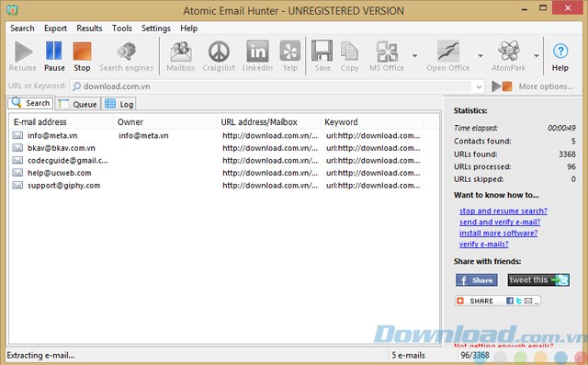Open the Results menu
Image resolution: width=588 pixels, height=365 pixels.
89,29
